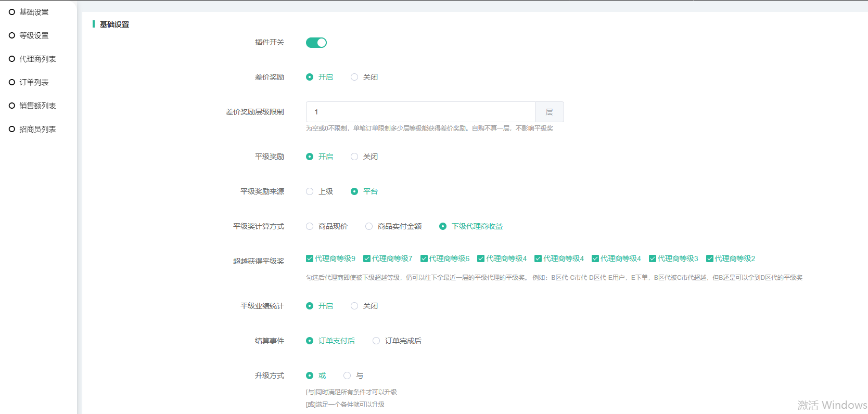Navigate to 销售额列表
Viewport: 868px width, 414px height.
pos(37,106)
